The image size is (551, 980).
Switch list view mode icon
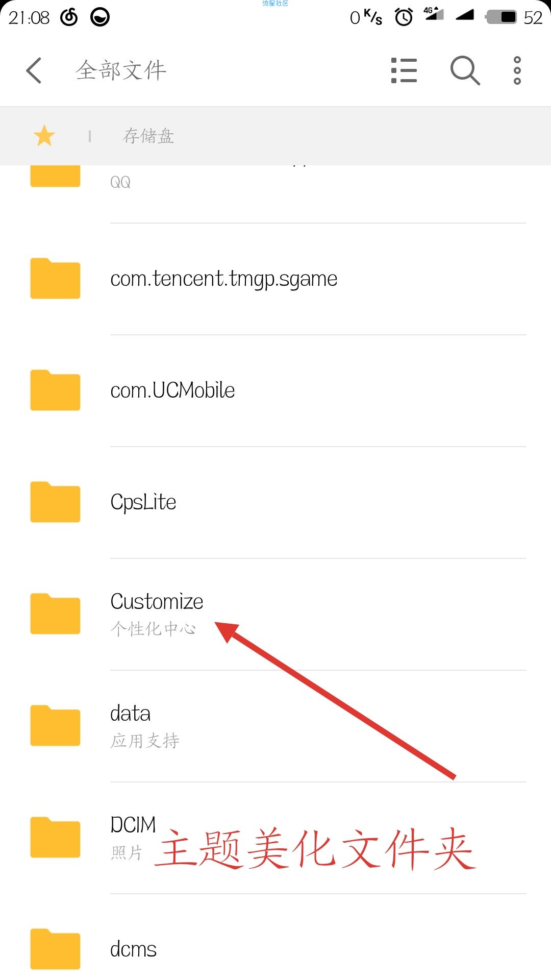404,70
